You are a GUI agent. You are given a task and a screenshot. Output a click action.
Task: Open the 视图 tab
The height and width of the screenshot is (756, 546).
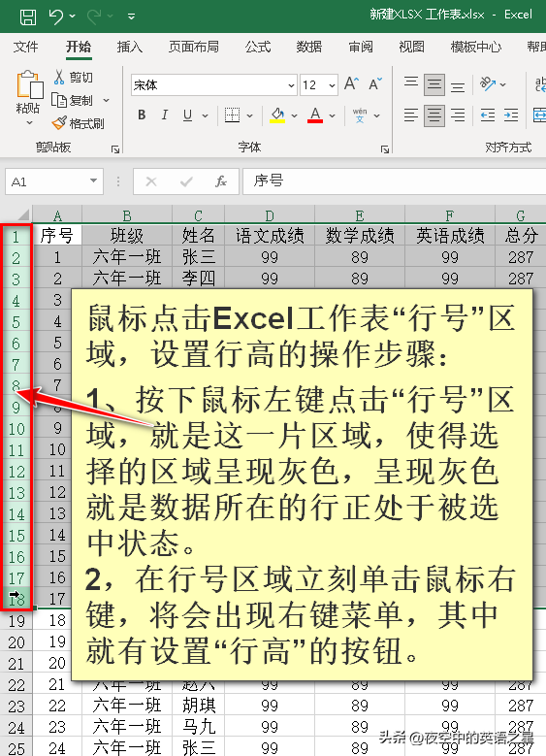coord(411,47)
